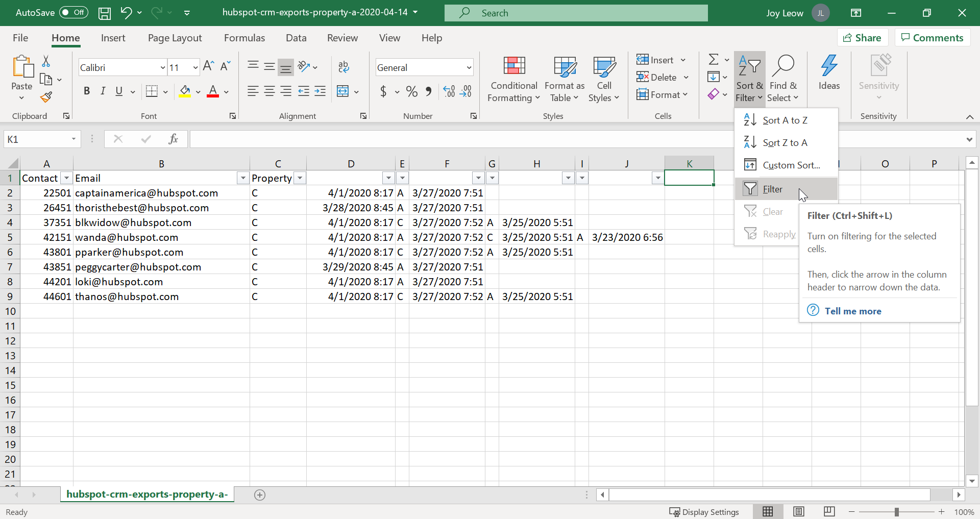Select the hubspot-crm-exports-property-a sheet tab
980x519 pixels.
147,494
